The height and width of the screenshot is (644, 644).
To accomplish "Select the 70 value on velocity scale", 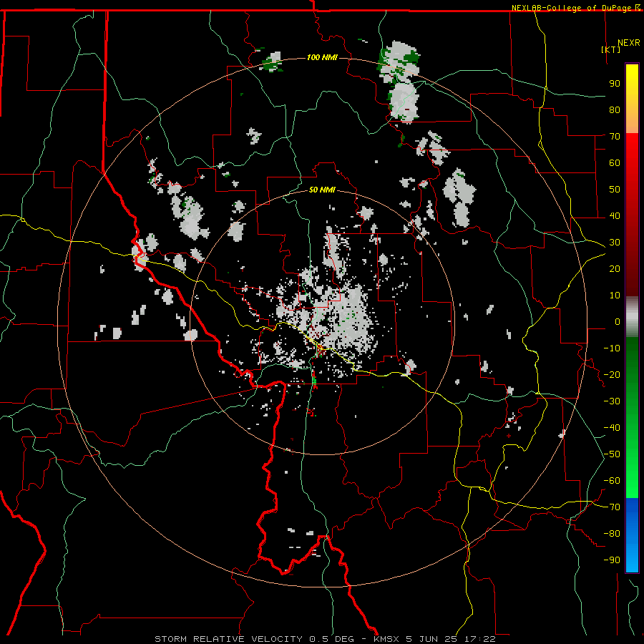I will (x=615, y=137).
